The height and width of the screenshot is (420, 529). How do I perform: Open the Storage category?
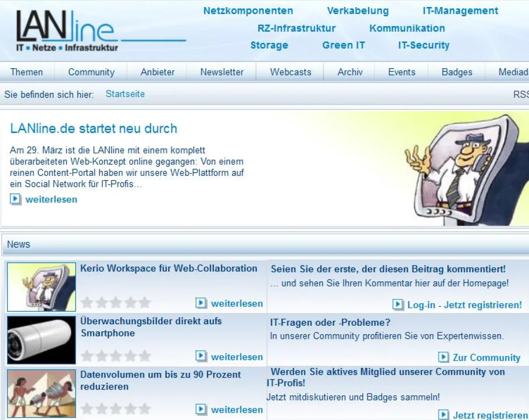[269, 45]
